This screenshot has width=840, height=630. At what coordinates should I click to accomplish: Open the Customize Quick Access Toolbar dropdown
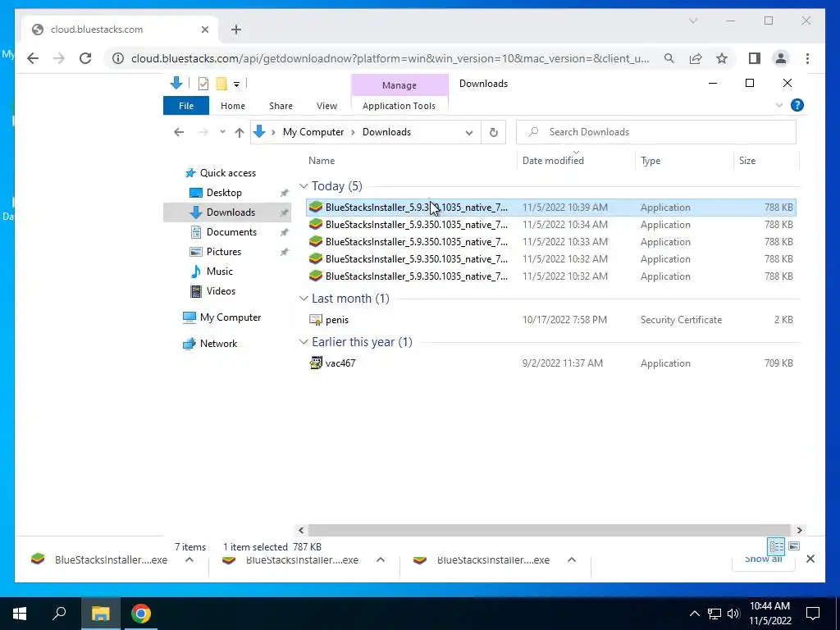click(236, 84)
